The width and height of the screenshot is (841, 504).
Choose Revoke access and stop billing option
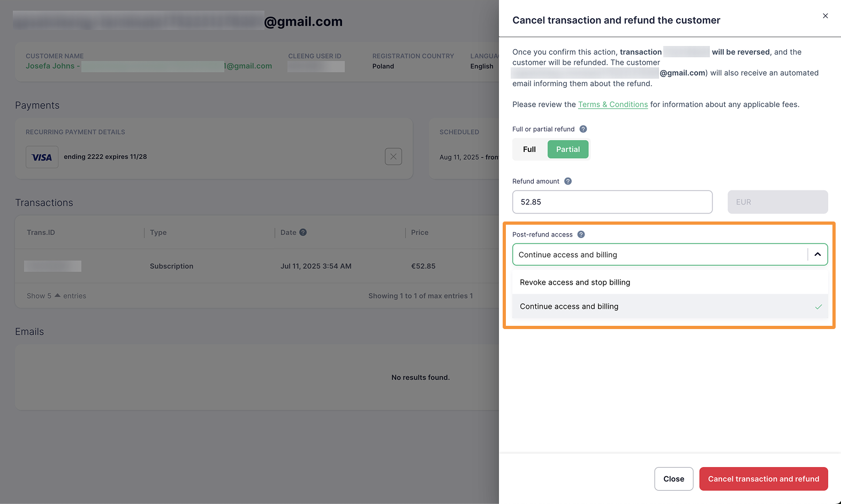(670, 282)
